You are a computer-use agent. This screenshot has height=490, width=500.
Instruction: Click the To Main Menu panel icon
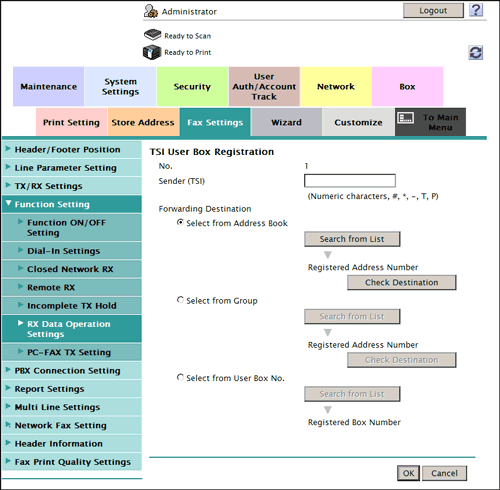click(405, 118)
